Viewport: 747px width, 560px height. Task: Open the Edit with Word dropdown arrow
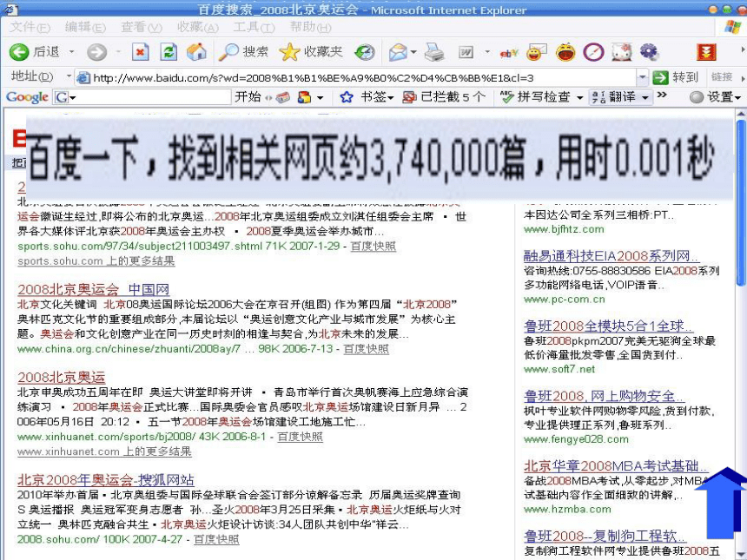coord(487,51)
